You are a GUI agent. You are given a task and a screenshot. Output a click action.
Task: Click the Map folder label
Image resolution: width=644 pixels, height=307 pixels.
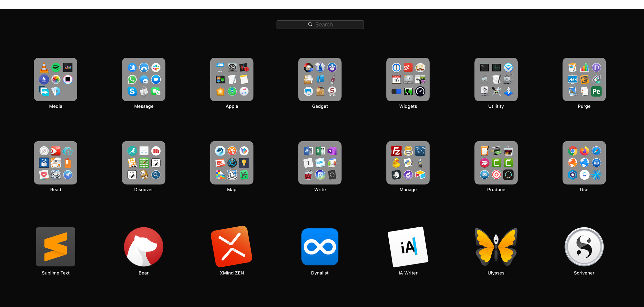(232, 190)
